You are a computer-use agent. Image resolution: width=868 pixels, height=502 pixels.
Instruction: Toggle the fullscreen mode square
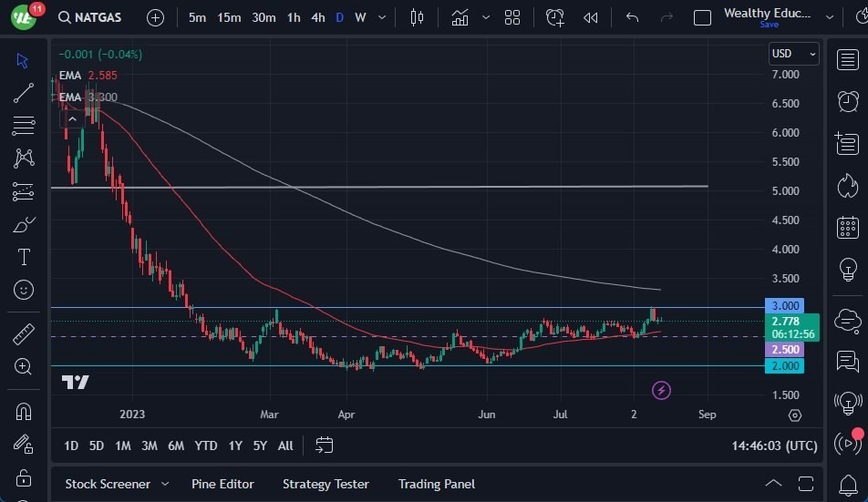[702, 17]
